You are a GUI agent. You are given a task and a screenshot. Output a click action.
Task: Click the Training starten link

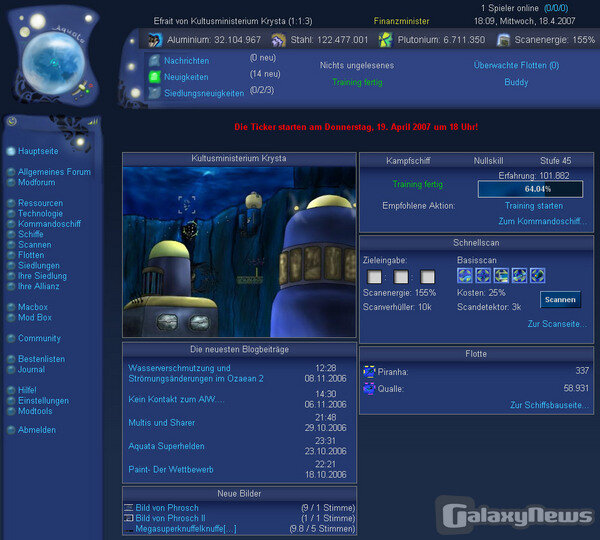coord(534,206)
